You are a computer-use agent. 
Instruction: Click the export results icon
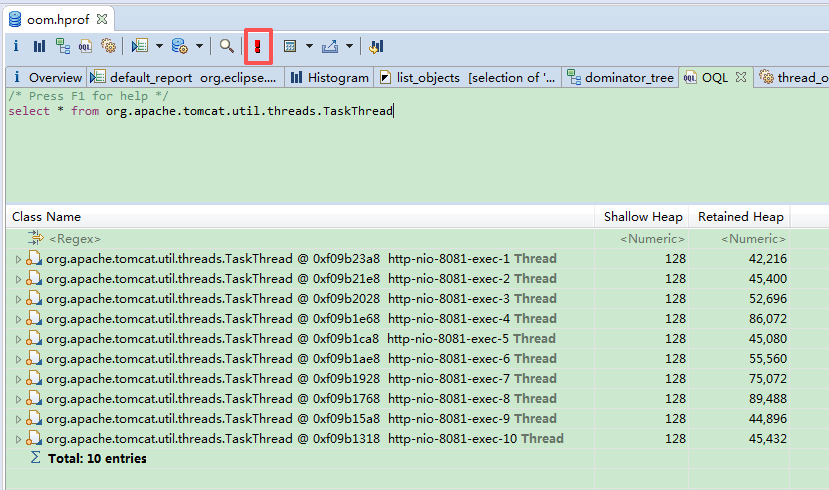pyautogui.click(x=330, y=47)
